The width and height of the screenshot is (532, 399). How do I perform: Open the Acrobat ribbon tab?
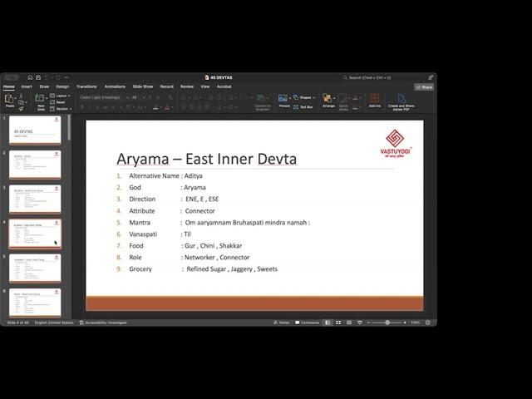[224, 86]
